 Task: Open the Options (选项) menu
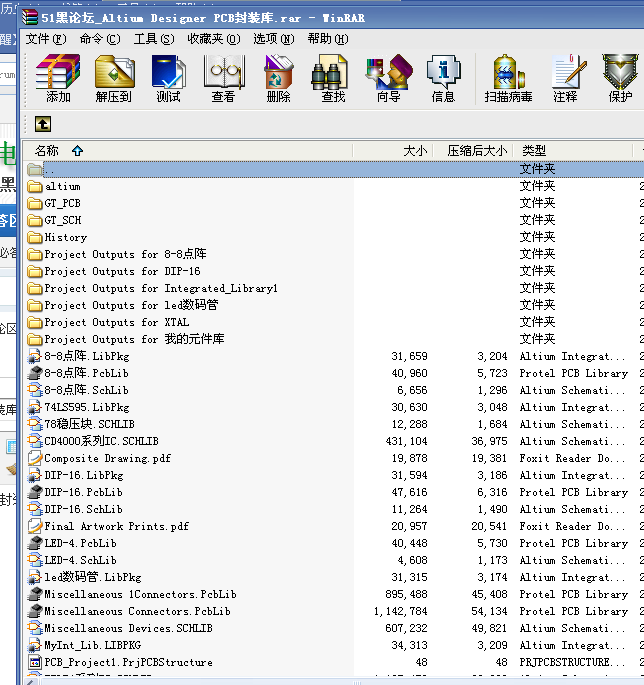click(274, 39)
